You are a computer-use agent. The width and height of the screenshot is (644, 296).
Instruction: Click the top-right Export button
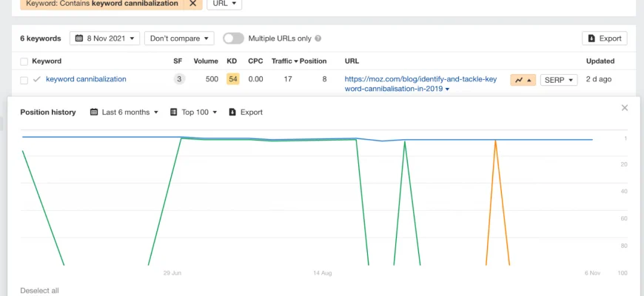pyautogui.click(x=604, y=38)
